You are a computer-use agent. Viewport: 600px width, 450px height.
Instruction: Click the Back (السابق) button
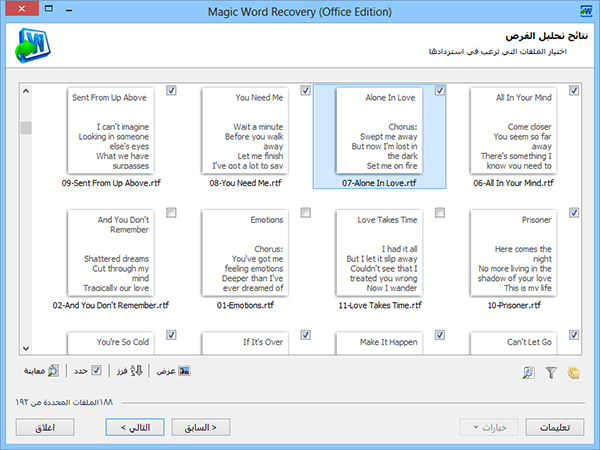click(201, 427)
